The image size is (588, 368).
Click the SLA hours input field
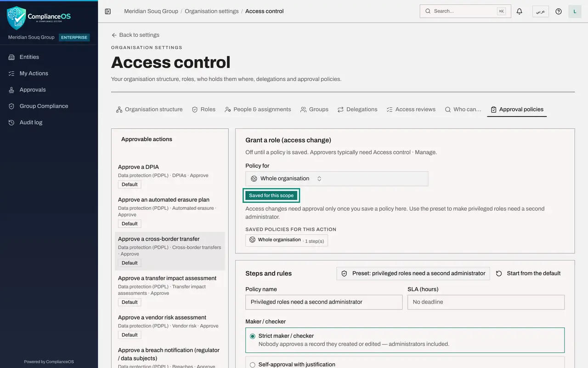pos(486,302)
